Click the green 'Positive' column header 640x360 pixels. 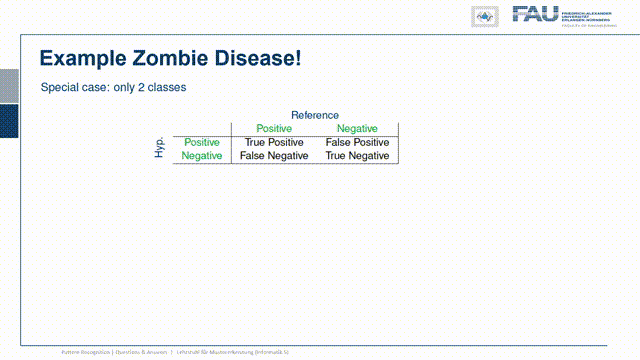[x=274, y=129]
